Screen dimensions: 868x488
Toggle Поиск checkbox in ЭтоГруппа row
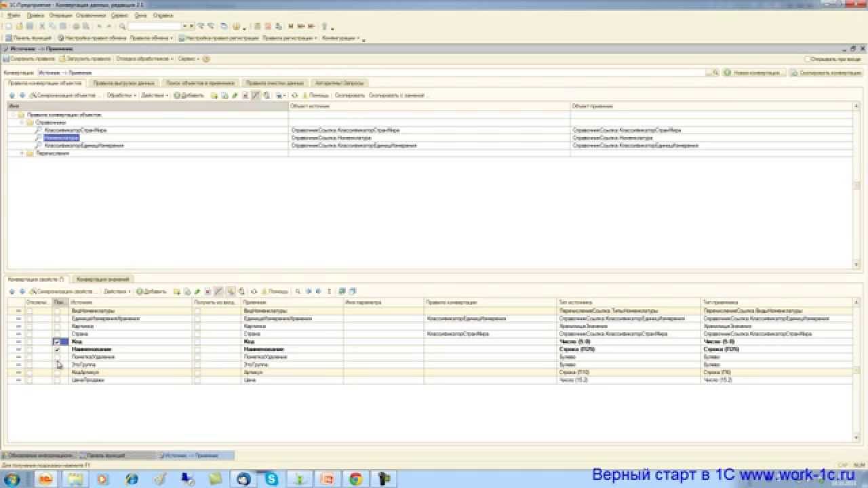(57, 365)
